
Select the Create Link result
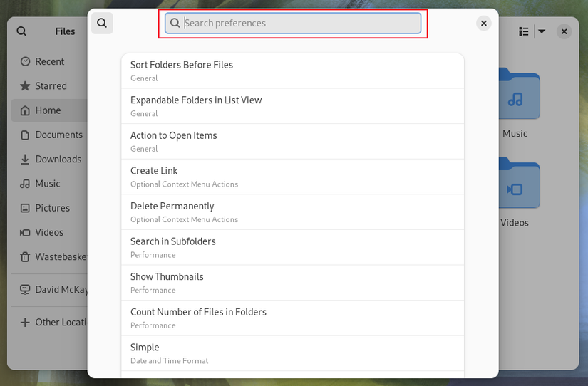point(293,177)
